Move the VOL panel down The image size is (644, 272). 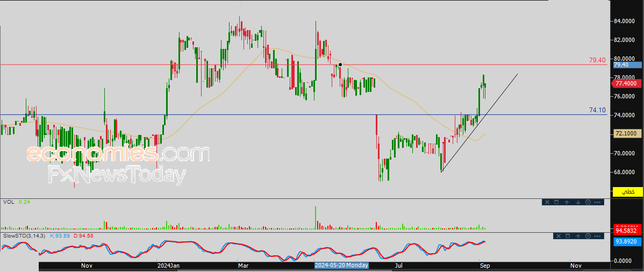point(578,202)
